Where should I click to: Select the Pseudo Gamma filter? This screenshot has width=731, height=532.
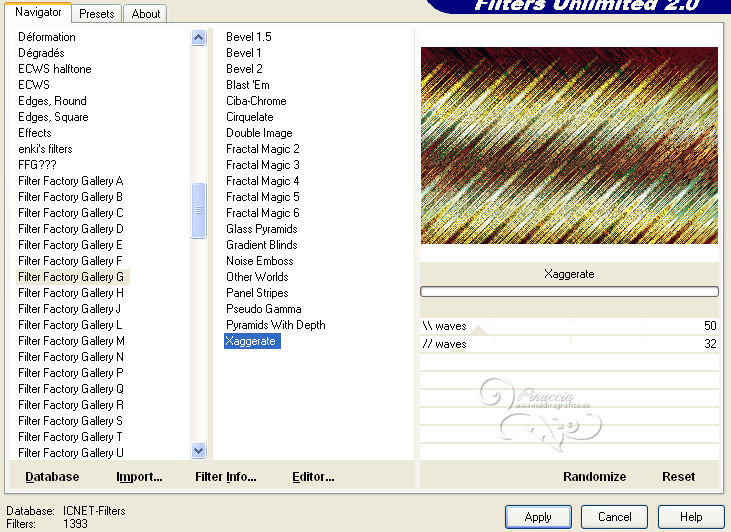263,309
